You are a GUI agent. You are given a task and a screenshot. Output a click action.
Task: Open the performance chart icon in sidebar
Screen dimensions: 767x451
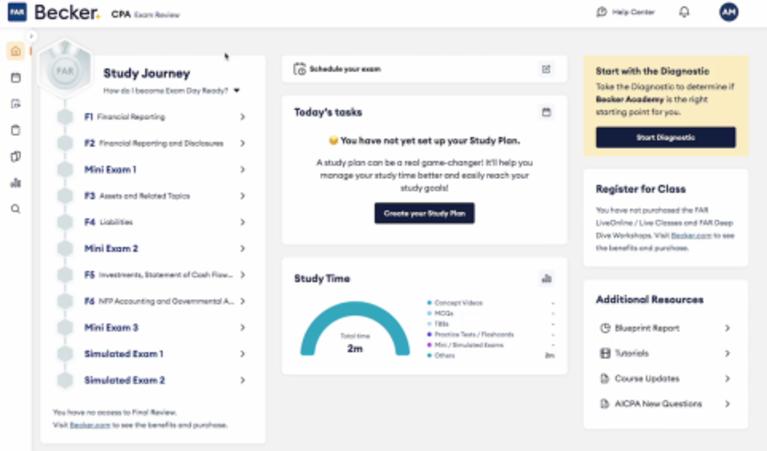point(15,183)
